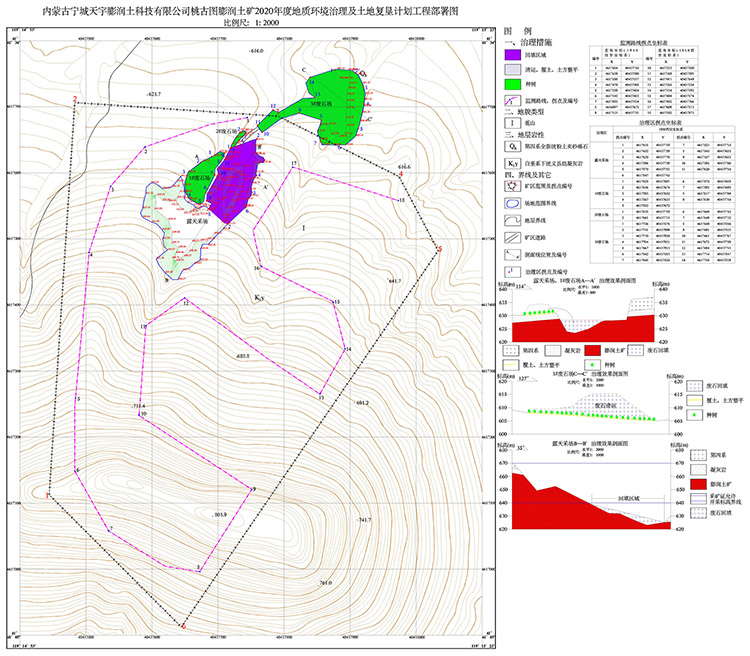This screenshot has width=750, height=656.
Task: Click the yellow-line 覆土 symbol beside C—C' section
Action: pos(695,400)
